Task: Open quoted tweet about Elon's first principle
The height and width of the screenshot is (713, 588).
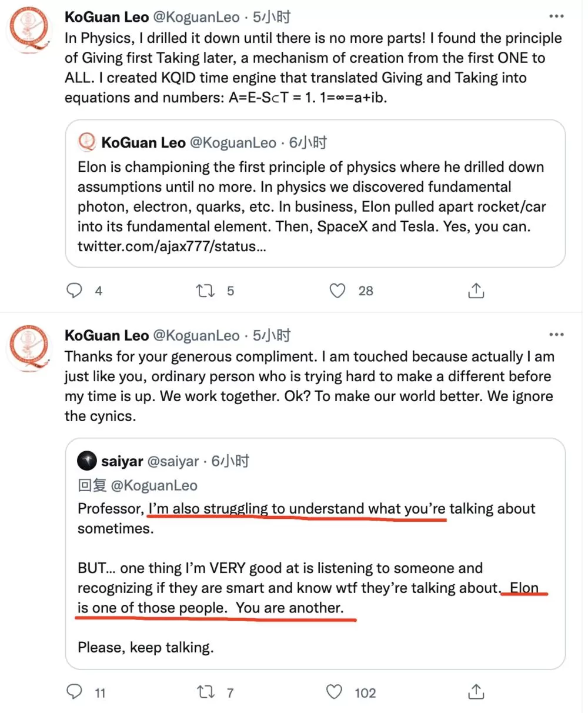Action: 315,194
